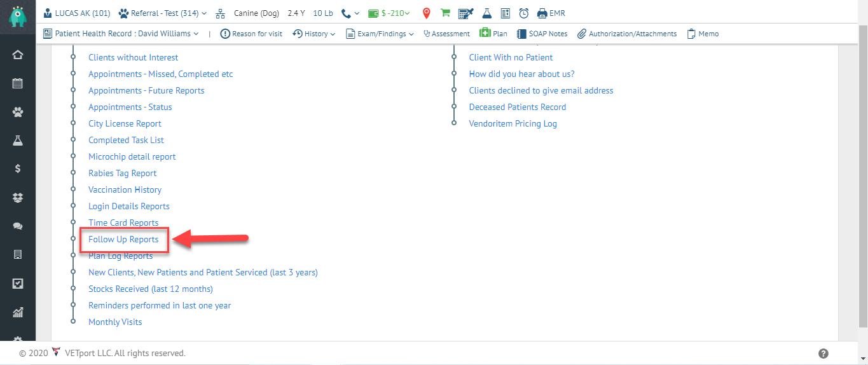Viewport: 868px width, 365px height.
Task: Open the receipt document sidebar icon
Action: (x=18, y=255)
